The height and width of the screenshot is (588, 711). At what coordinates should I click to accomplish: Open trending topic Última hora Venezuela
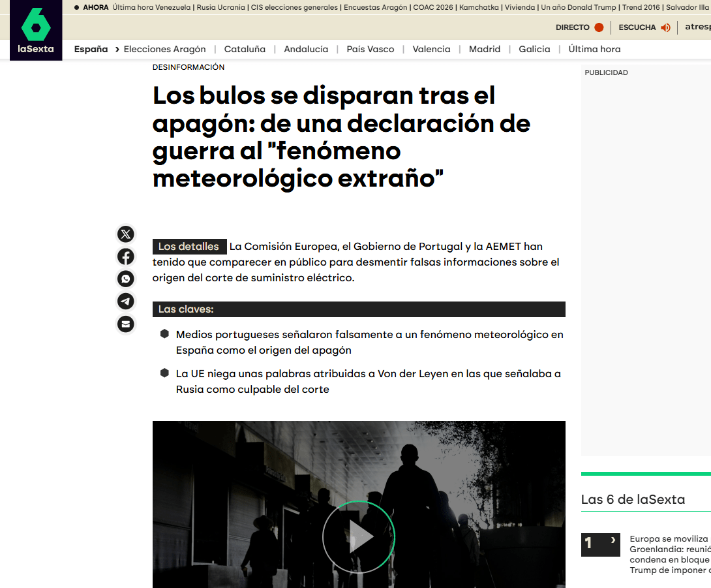point(151,7)
